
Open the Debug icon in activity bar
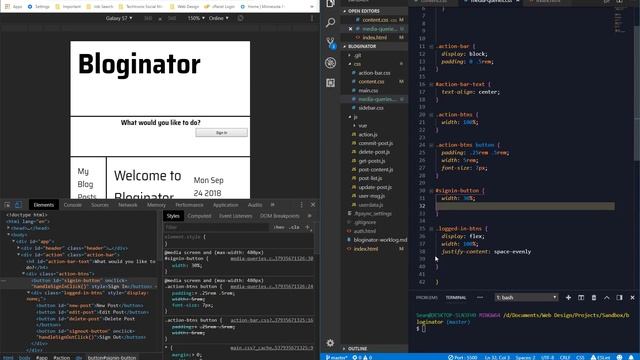(x=331, y=62)
